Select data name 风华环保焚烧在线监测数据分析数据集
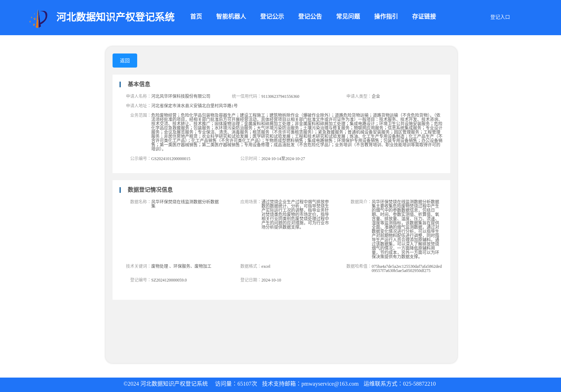The width and height of the screenshot is (561, 392). tap(185, 204)
